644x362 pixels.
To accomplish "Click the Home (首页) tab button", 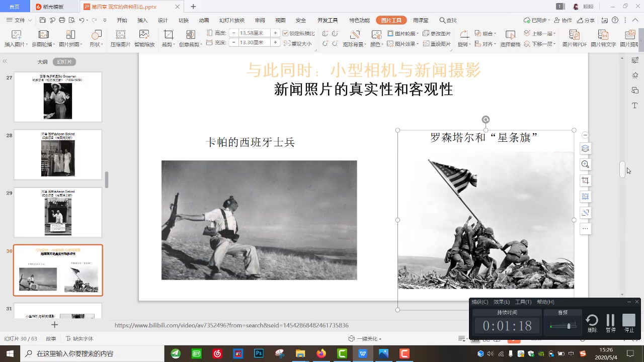I will pyautogui.click(x=15, y=7).
